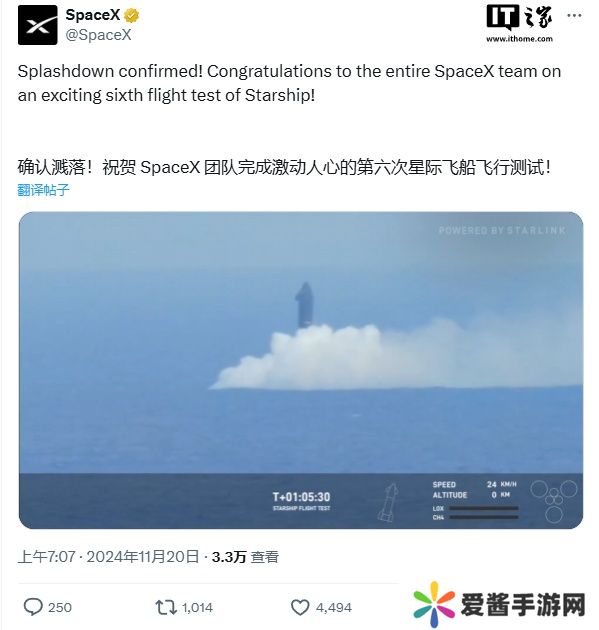Click the 爱酱手游网 colorful logo icon
This screenshot has height=630, width=599.
(x=434, y=604)
